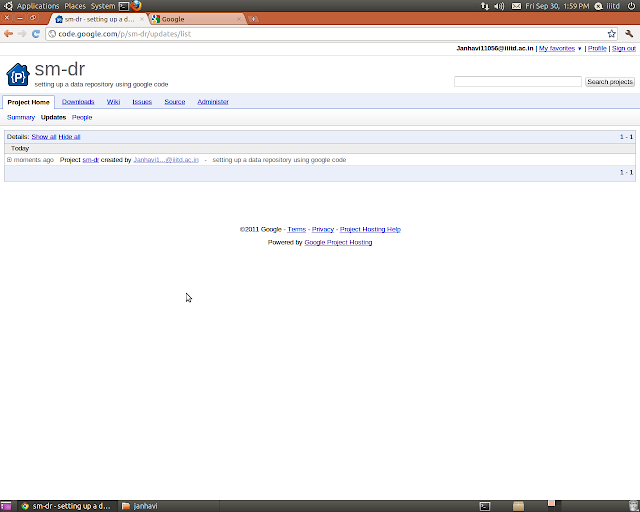Image resolution: width=640 pixels, height=512 pixels.
Task: Open the My favorites dropdown
Action: [x=560, y=48]
